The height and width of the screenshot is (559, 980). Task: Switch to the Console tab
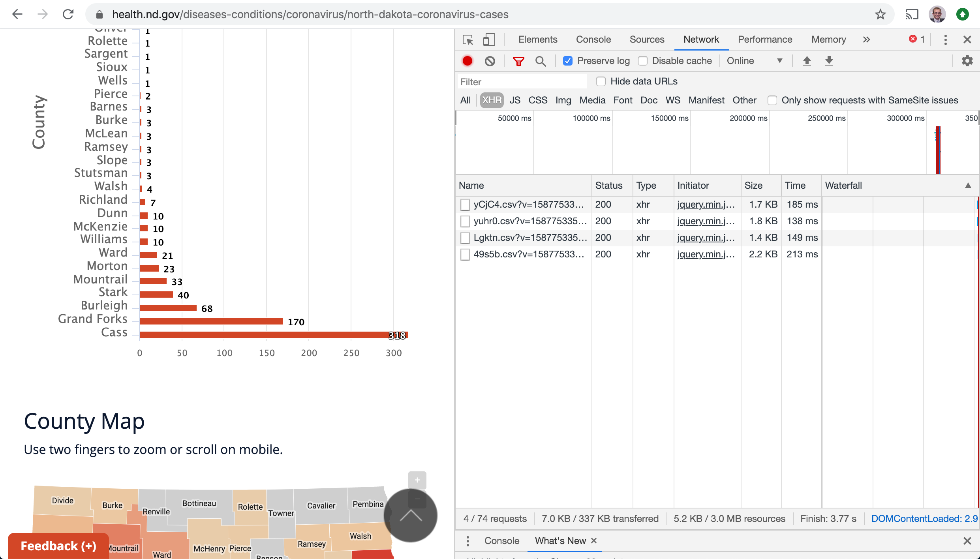click(x=593, y=39)
